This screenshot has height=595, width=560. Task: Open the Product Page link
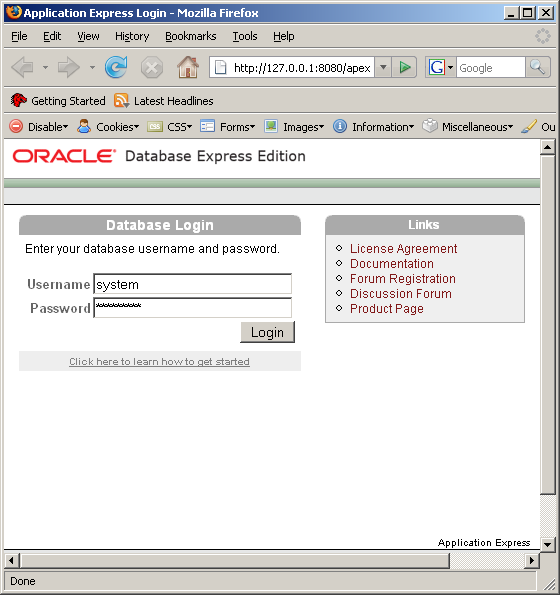[x=387, y=309]
